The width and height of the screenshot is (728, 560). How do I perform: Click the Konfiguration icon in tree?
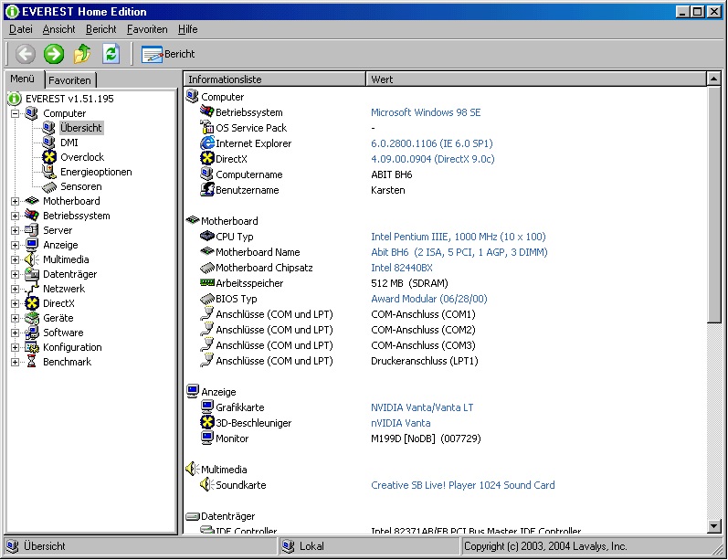pos(32,347)
